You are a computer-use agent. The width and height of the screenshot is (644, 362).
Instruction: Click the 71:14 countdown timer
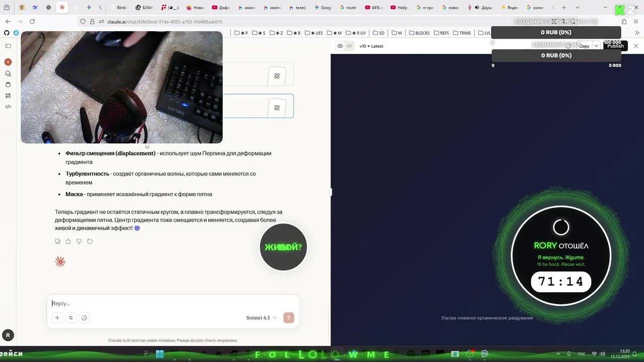tap(561, 282)
